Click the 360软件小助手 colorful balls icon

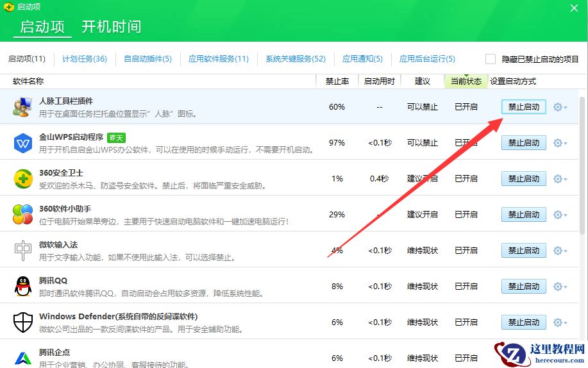click(x=23, y=215)
